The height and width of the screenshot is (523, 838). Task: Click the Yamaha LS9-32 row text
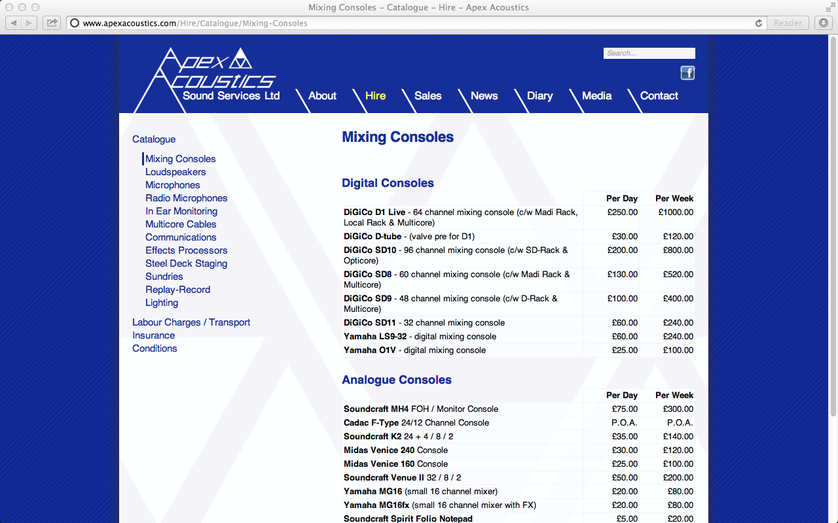[x=420, y=337]
